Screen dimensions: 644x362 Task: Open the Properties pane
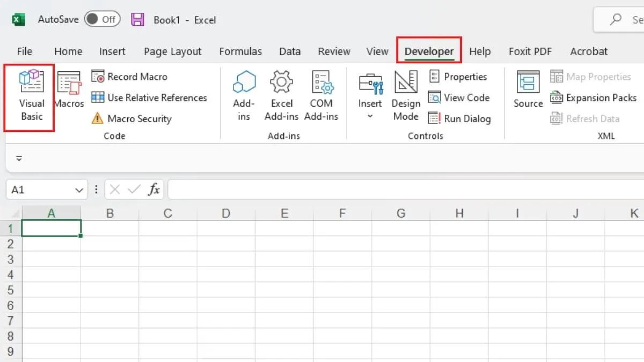point(459,77)
